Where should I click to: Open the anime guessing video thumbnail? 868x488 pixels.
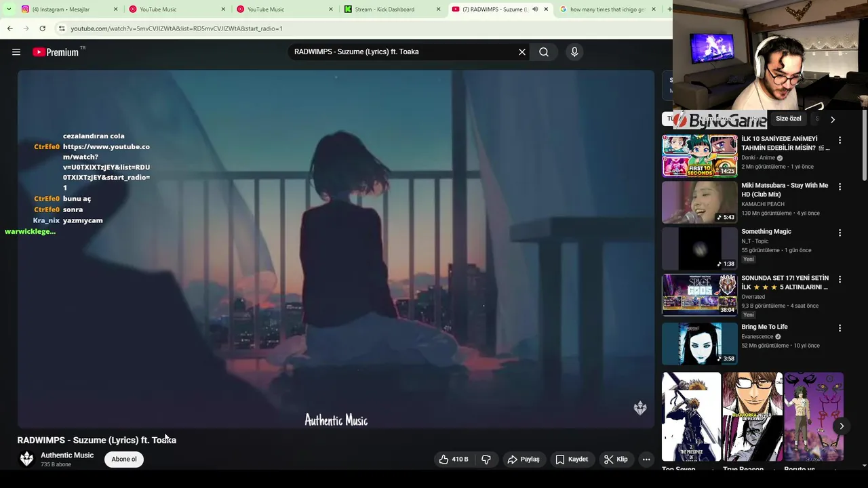[x=700, y=156]
